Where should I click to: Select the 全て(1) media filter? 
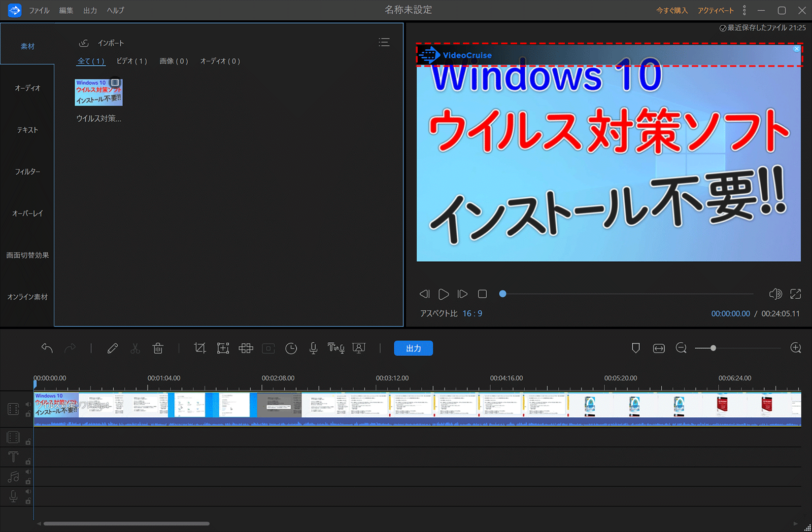91,61
